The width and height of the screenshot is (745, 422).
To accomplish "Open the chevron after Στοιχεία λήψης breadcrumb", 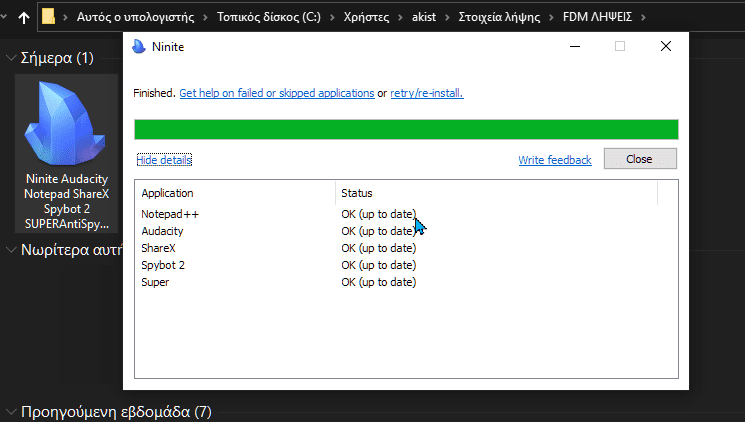I will (x=551, y=18).
